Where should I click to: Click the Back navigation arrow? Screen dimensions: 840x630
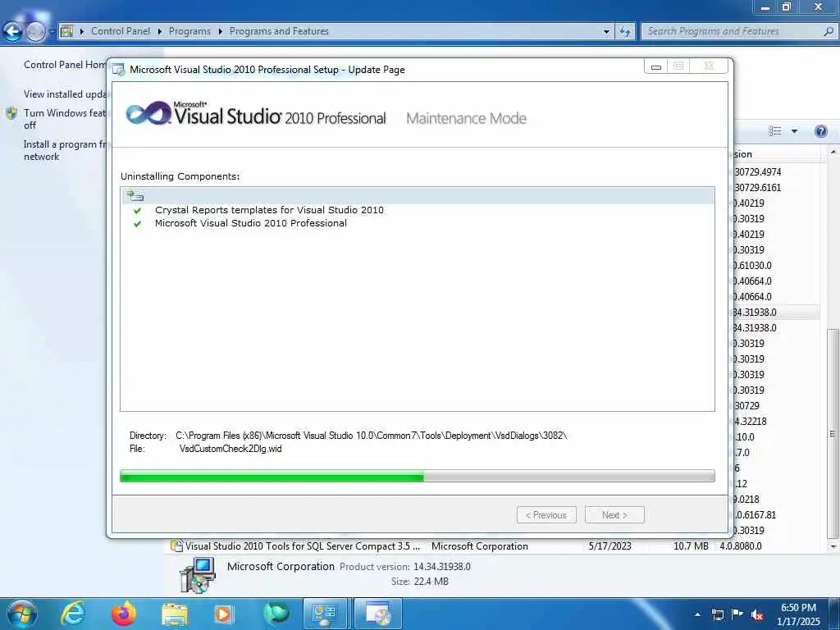point(13,32)
